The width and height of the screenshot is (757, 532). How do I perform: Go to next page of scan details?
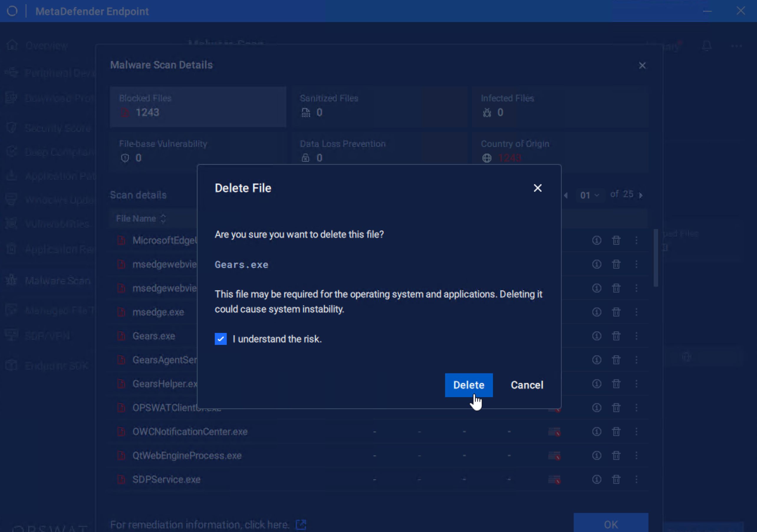(x=641, y=195)
